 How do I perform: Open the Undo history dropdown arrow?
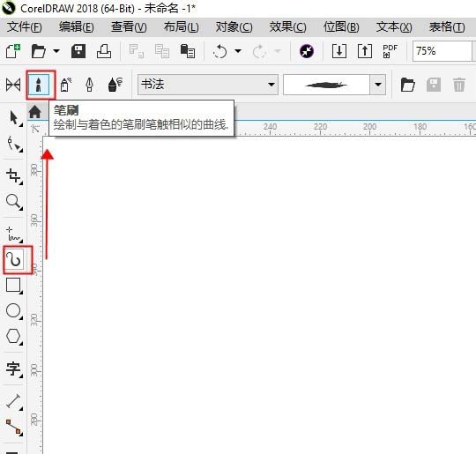click(x=238, y=51)
